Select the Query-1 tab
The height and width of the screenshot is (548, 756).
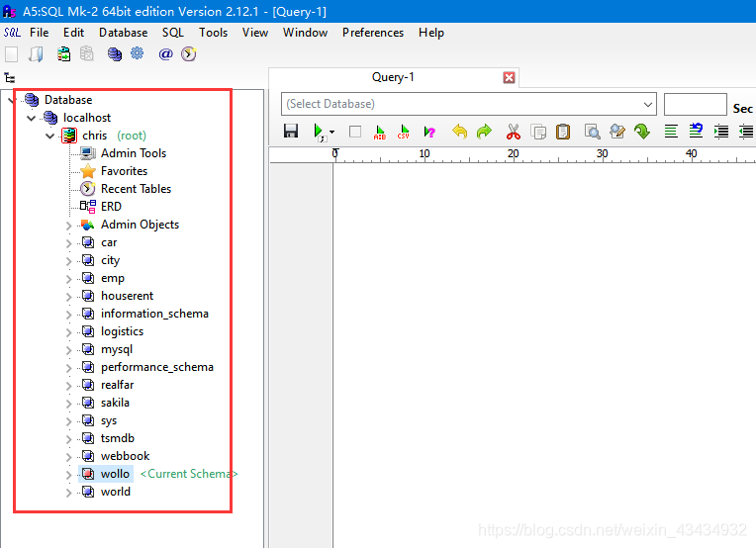(393, 77)
